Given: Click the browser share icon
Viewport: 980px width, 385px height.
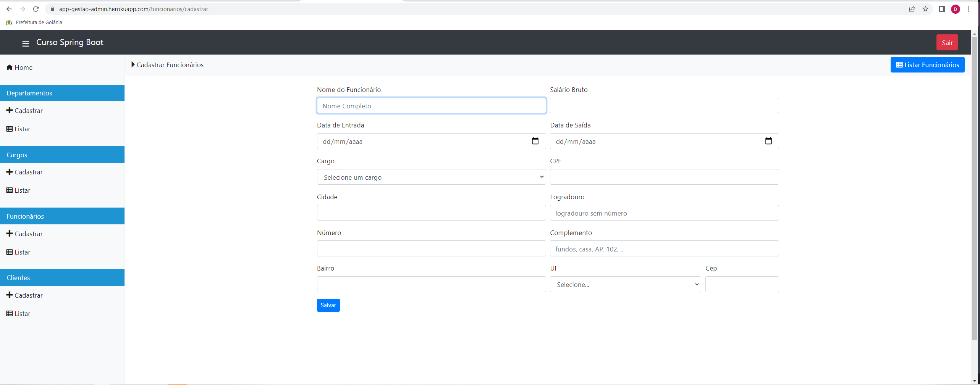Looking at the screenshot, I should click(912, 9).
